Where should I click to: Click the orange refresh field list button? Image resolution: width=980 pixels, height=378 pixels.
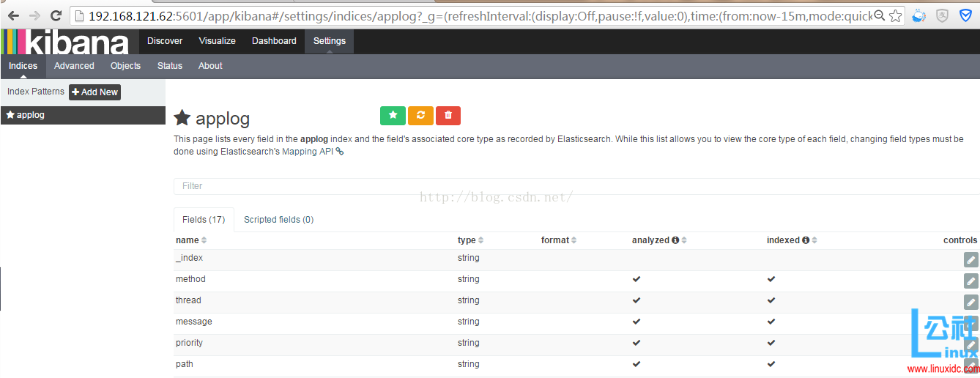click(x=420, y=116)
